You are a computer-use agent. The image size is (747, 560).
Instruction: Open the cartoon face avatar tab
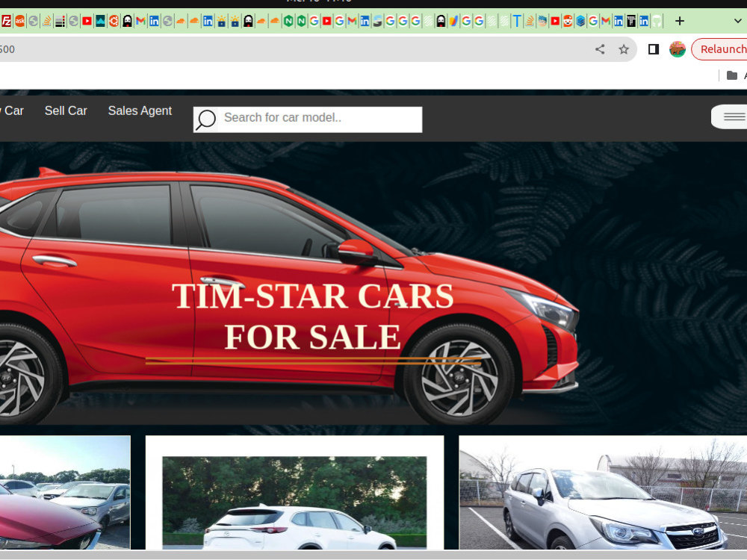542,21
